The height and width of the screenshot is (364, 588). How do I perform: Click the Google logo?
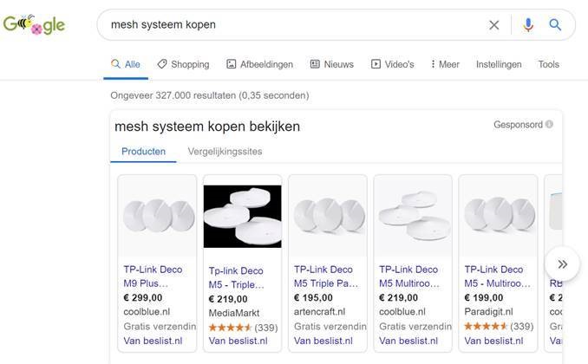[35, 25]
